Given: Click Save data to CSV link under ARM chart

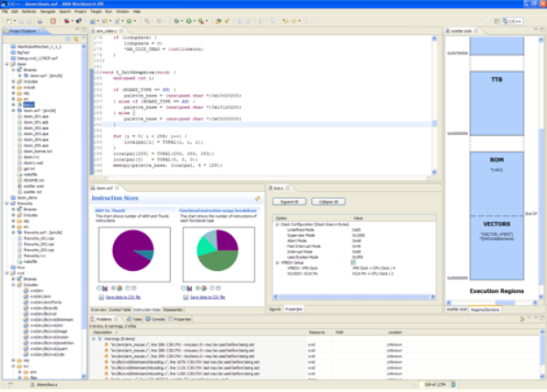Looking at the screenshot, I should [x=123, y=297].
